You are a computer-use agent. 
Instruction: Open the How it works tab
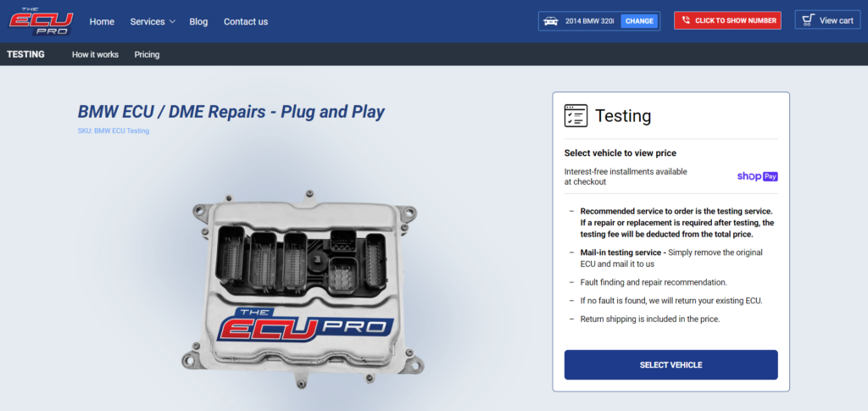[x=95, y=54]
